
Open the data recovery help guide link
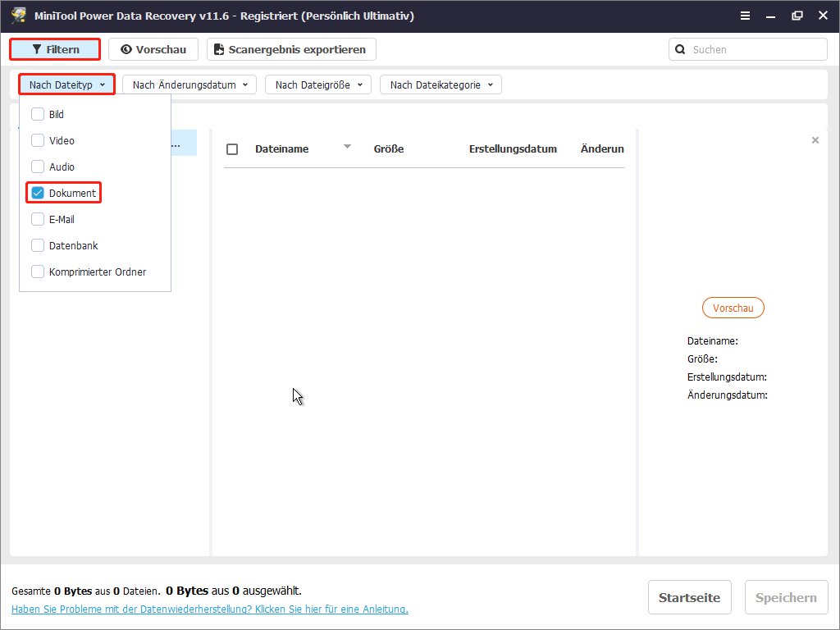tap(210, 609)
